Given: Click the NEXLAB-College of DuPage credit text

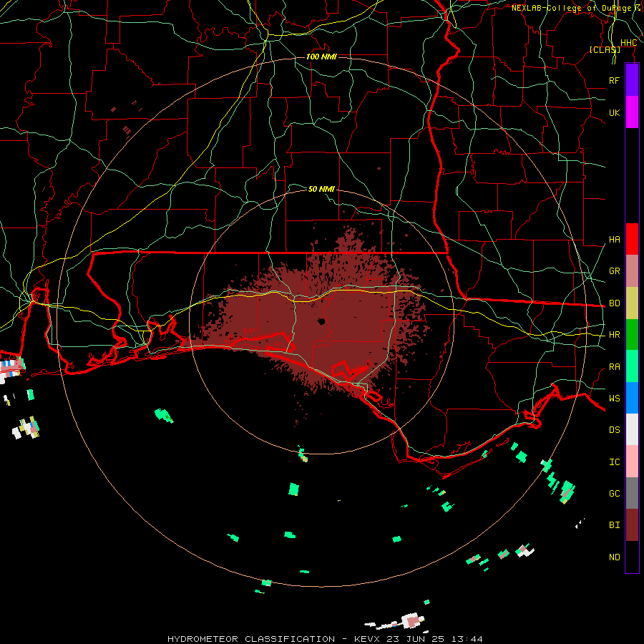Looking at the screenshot, I should pos(571,8).
